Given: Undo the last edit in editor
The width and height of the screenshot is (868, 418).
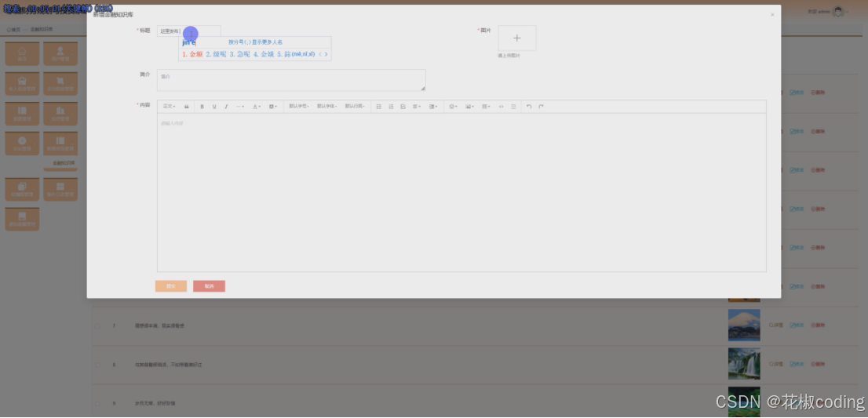Looking at the screenshot, I should [529, 107].
